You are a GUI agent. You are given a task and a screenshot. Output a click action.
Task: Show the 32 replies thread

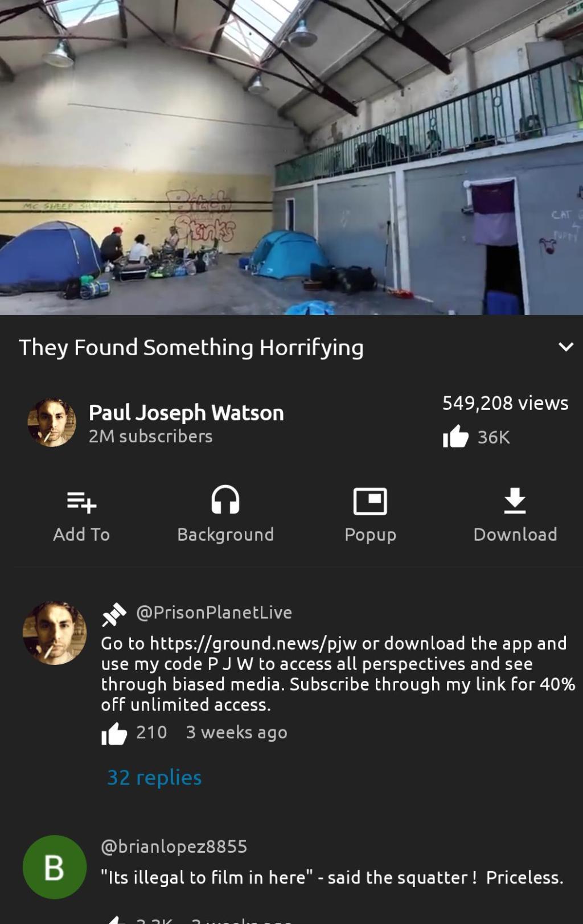(154, 777)
